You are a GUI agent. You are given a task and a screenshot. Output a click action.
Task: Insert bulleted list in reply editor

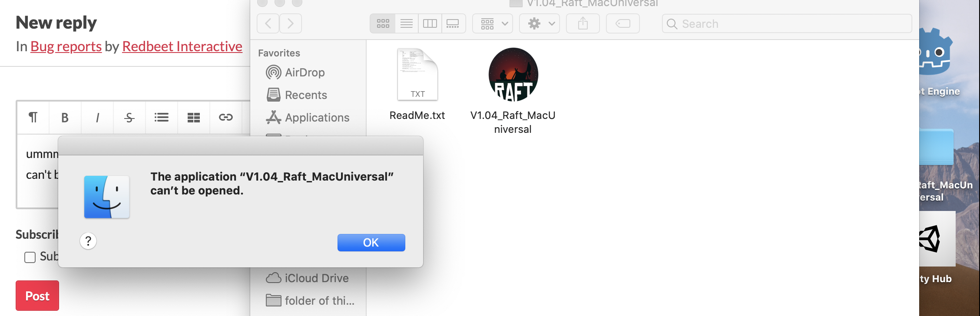pos(162,118)
